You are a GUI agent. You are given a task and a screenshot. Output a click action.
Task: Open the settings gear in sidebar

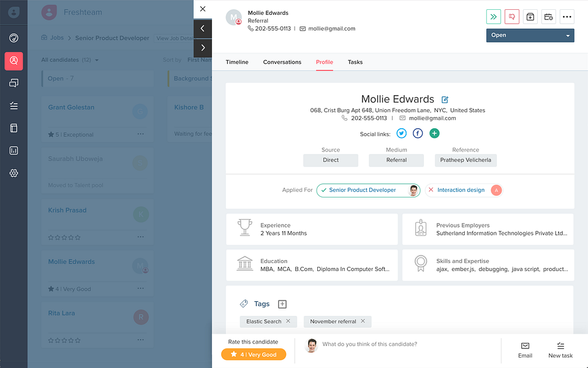pyautogui.click(x=13, y=173)
